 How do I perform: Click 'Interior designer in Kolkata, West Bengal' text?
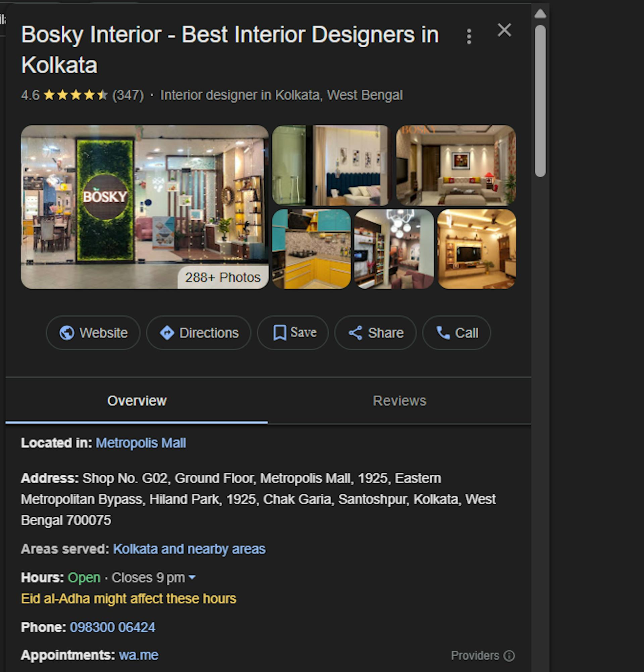pyautogui.click(x=281, y=95)
